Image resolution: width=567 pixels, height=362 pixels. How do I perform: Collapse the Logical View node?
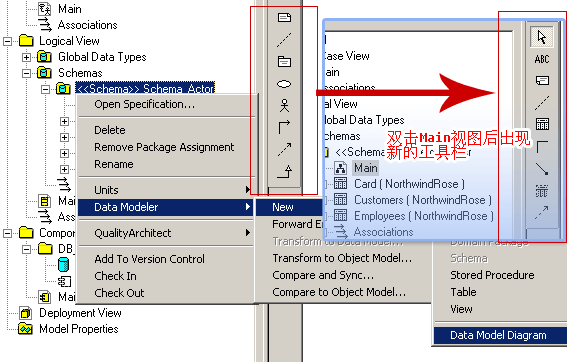[7, 41]
